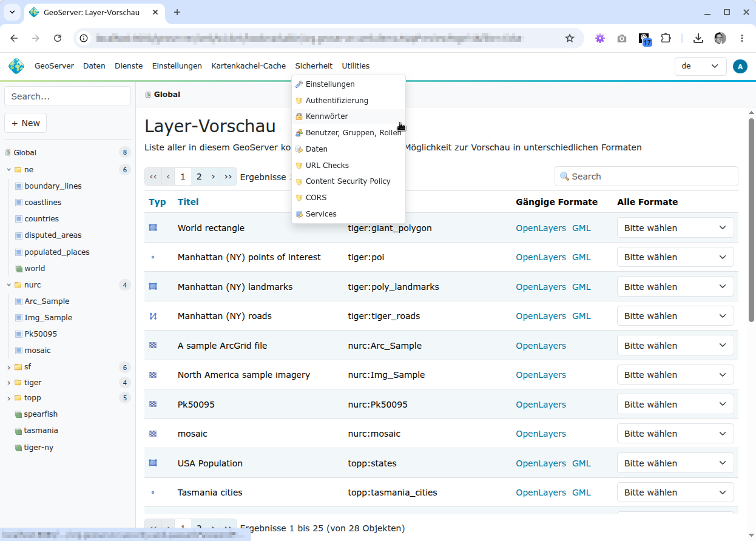Click the icon beside Services menu entry
The height and width of the screenshot is (541, 756).
pyautogui.click(x=299, y=214)
